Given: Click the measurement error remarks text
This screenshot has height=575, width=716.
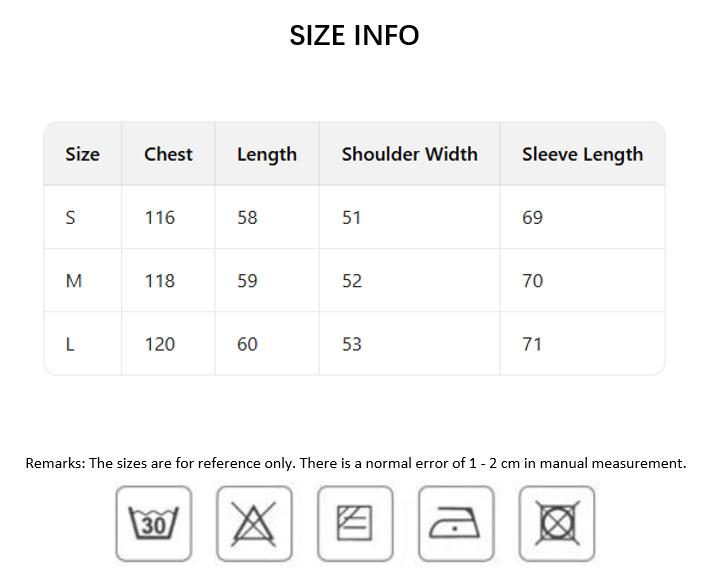Looking at the screenshot, I should (356, 463).
